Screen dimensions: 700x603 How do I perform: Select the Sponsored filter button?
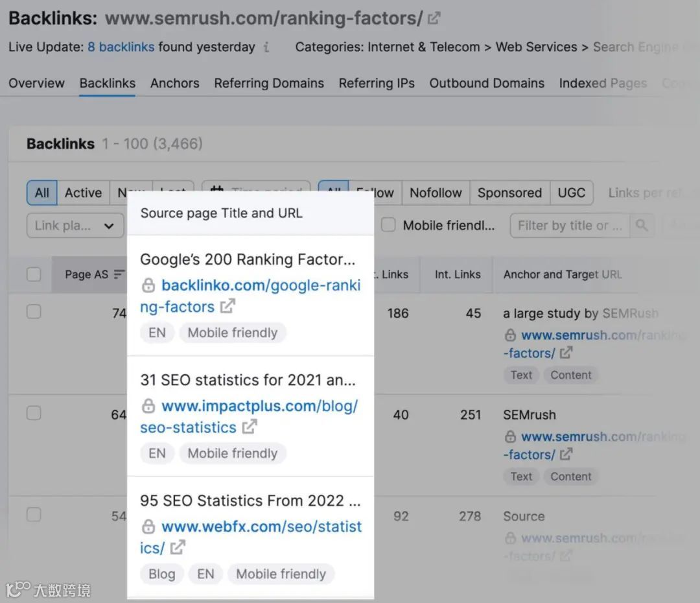point(509,193)
